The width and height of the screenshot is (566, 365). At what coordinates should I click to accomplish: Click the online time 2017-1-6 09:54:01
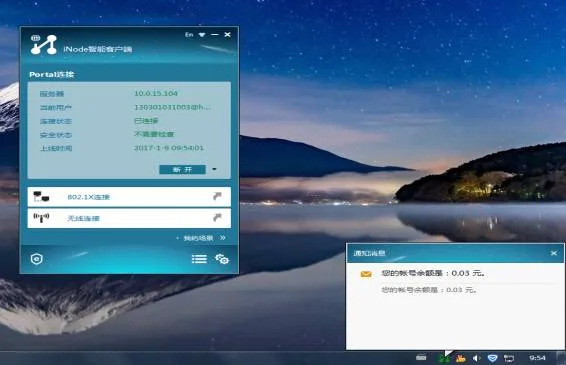click(169, 148)
